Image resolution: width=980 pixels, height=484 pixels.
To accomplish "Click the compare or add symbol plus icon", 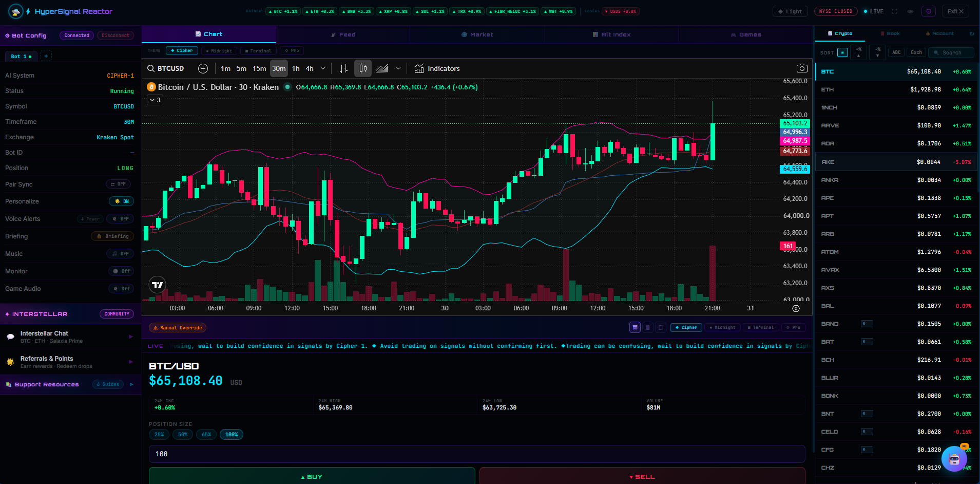I will coord(203,68).
